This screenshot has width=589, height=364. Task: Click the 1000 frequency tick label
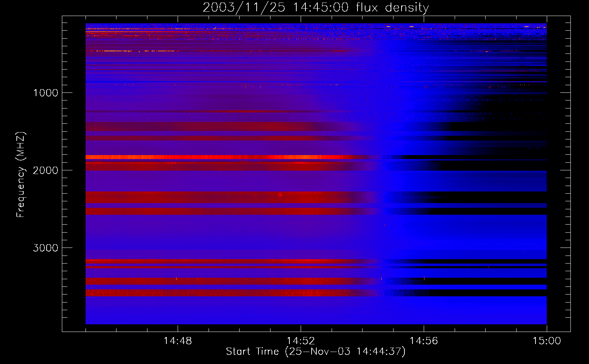(46, 93)
